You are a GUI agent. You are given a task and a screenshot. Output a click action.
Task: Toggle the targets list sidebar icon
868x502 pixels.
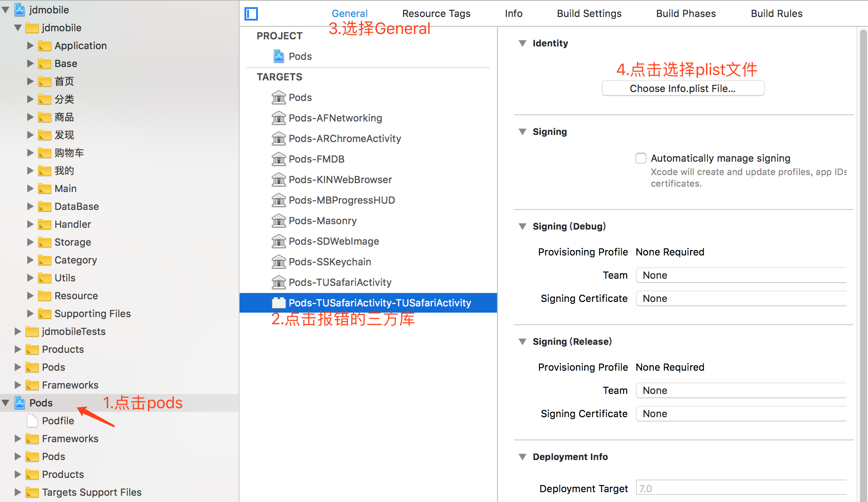pyautogui.click(x=251, y=14)
